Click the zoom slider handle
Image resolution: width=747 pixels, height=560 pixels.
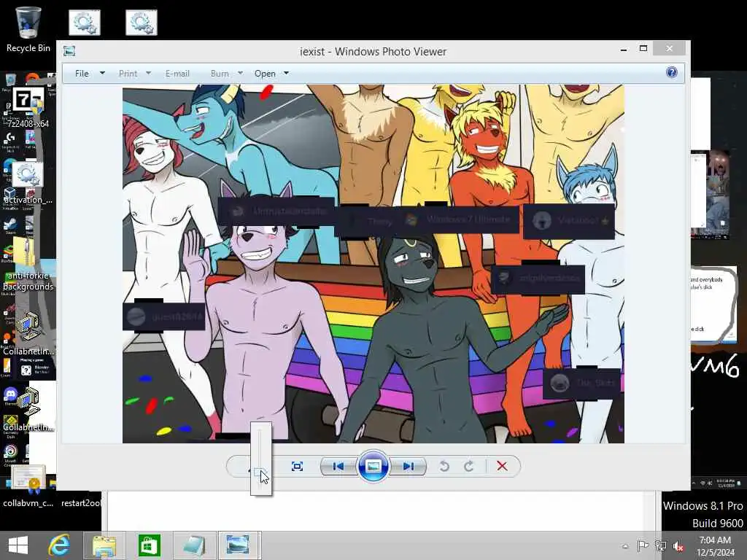pyautogui.click(x=260, y=472)
